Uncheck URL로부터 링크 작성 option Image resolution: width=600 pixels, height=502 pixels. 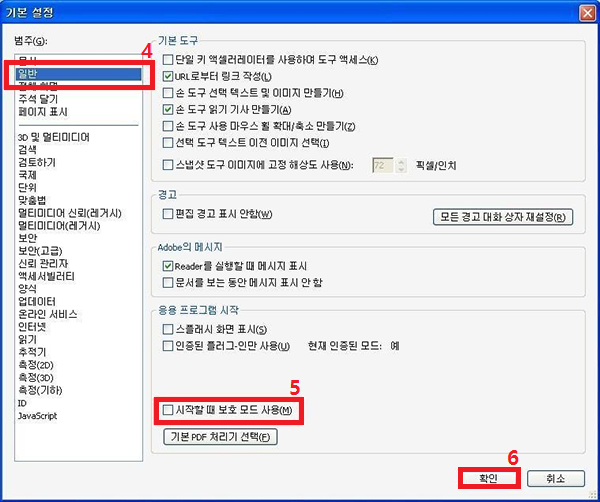pos(168,76)
